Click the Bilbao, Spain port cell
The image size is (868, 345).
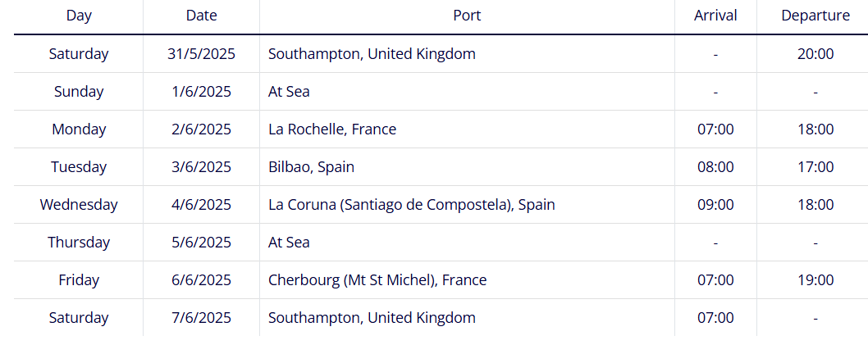tap(311, 167)
